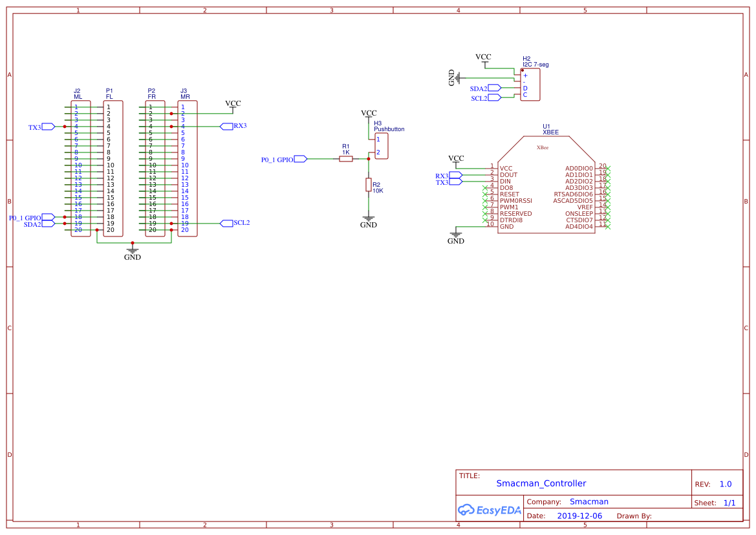The width and height of the screenshot is (756, 535).
Task: Click the GND symbol under the pin headers
Action: tap(133, 254)
